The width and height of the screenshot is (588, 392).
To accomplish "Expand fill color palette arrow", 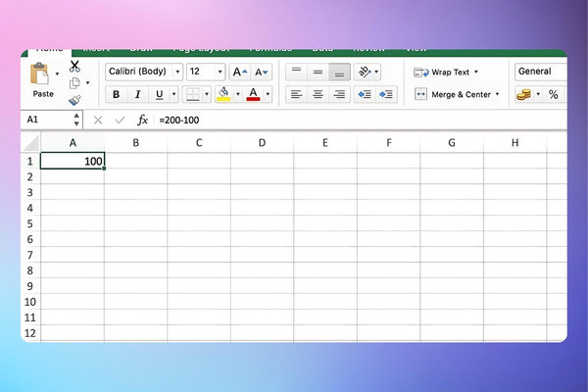I will pyautogui.click(x=237, y=94).
